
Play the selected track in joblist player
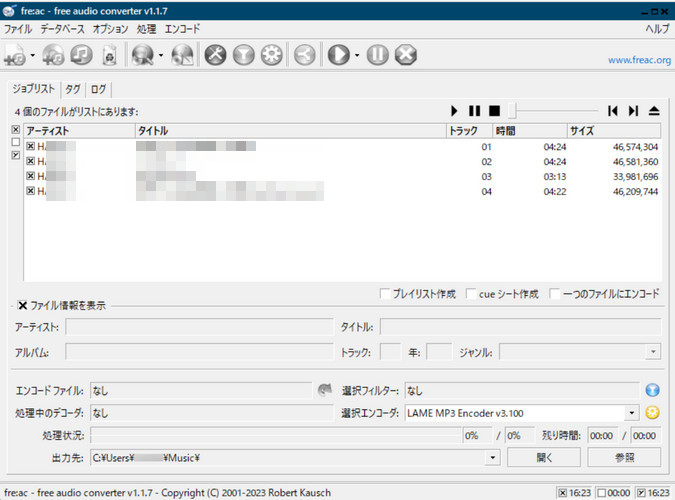point(454,111)
